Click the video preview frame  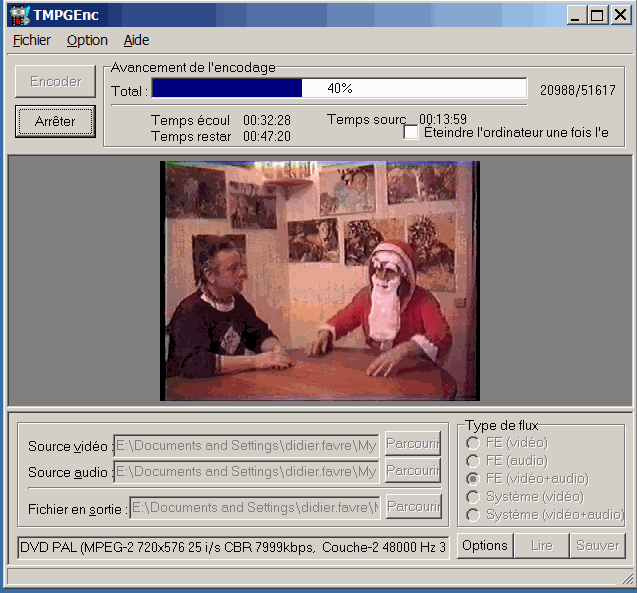320,281
